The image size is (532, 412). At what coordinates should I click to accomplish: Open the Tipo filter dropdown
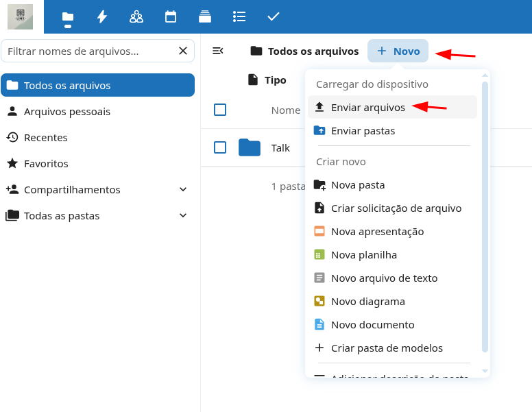[x=267, y=80]
